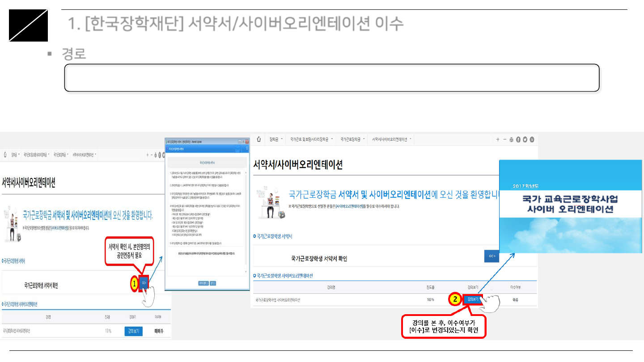Click the 미이수 completion status

pos(158,331)
